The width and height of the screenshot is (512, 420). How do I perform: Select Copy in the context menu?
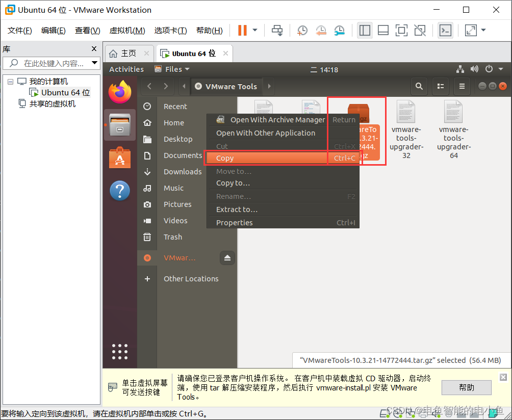(x=283, y=158)
